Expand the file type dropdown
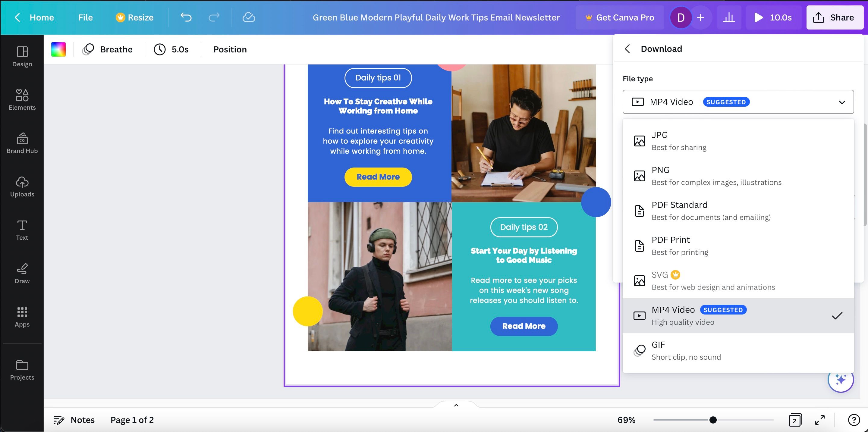This screenshot has width=868, height=432. click(x=841, y=101)
